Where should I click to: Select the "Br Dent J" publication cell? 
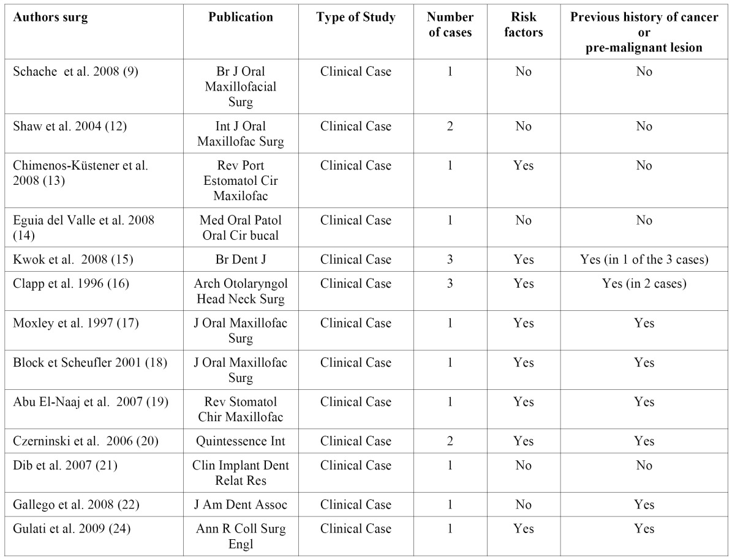tap(241, 259)
